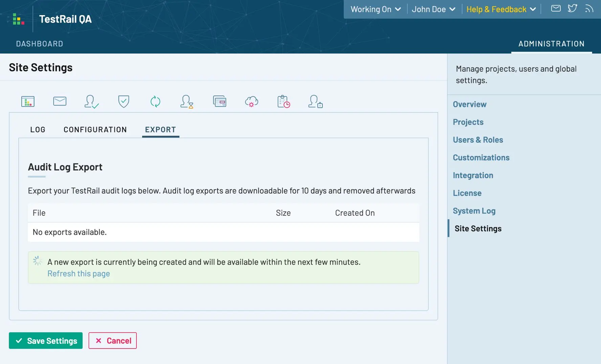Image resolution: width=601 pixels, height=364 pixels.
Task: Open the John Doe user menu
Action: coord(433,9)
